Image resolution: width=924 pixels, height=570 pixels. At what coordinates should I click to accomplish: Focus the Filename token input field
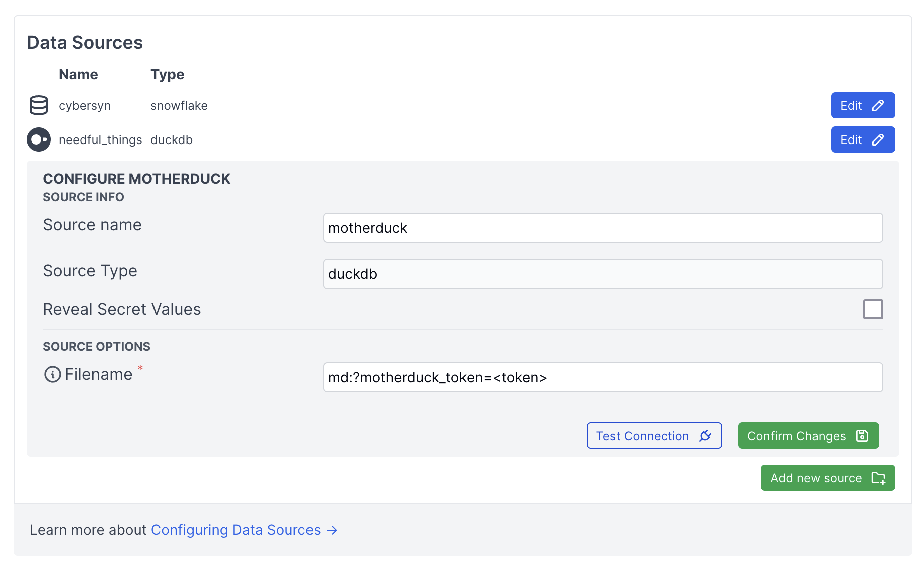click(603, 377)
